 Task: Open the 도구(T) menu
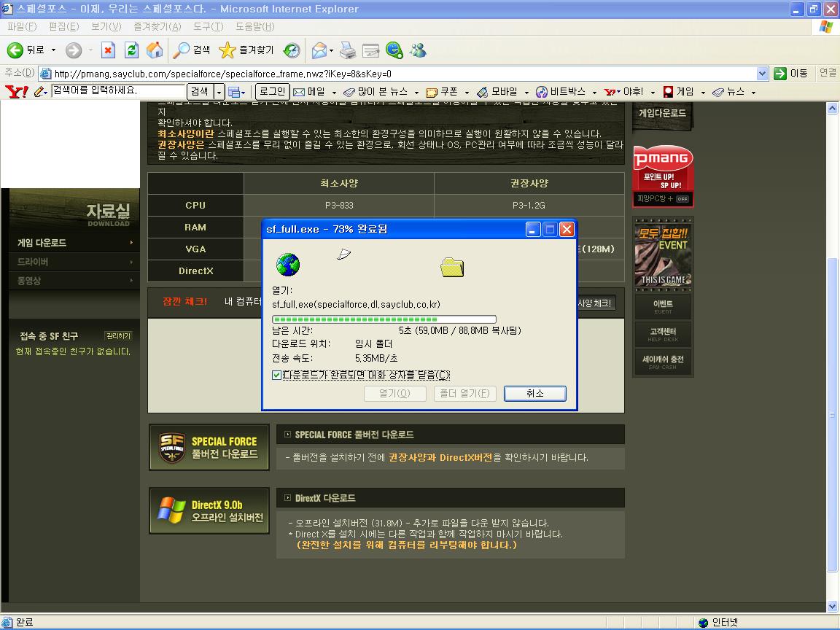coord(209,26)
